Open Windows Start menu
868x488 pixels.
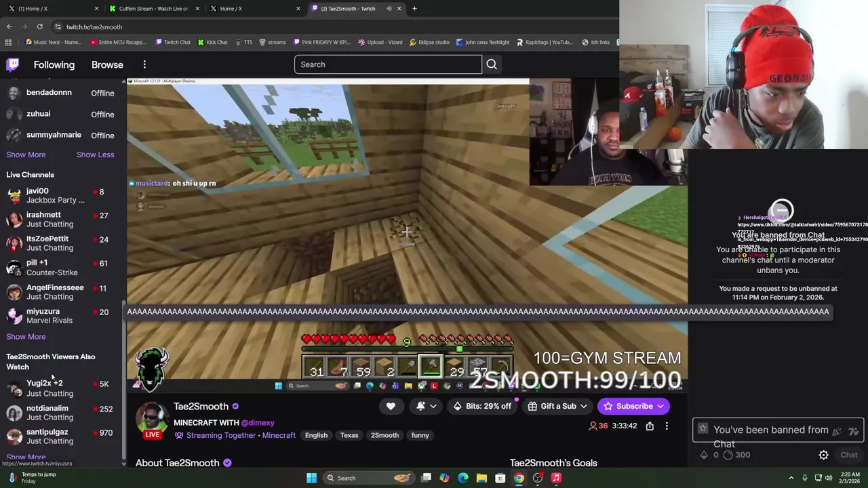pos(311,478)
